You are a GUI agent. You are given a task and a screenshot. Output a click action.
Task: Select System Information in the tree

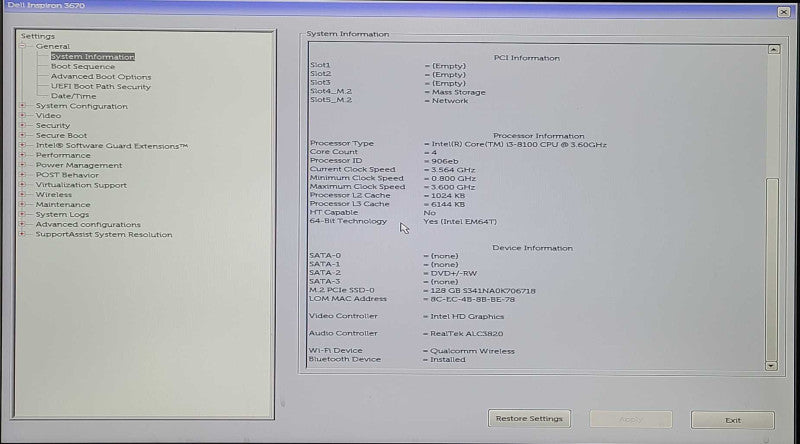click(93, 57)
